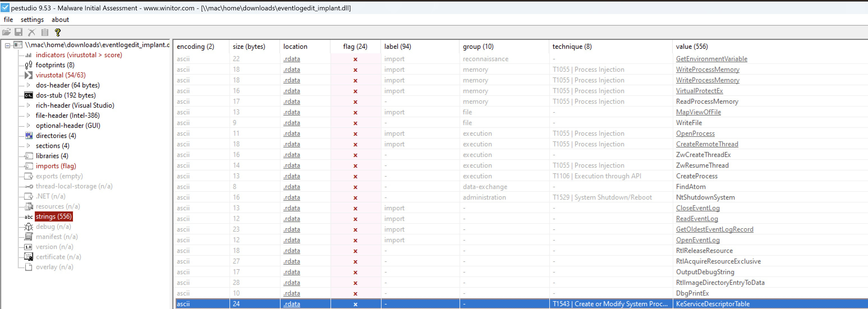The height and width of the screenshot is (309, 868).
Task: Click the red flag on GetEnvironmentVariable row
Action: [x=355, y=59]
